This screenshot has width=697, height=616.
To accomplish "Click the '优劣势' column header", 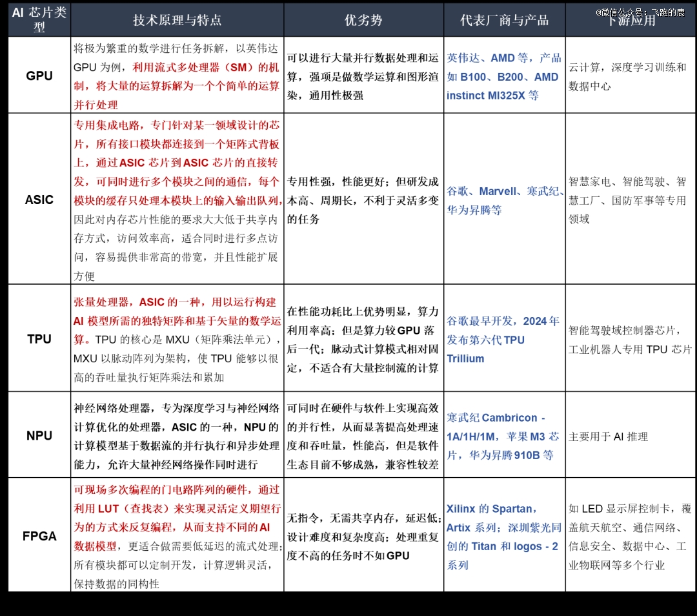I will click(363, 19).
